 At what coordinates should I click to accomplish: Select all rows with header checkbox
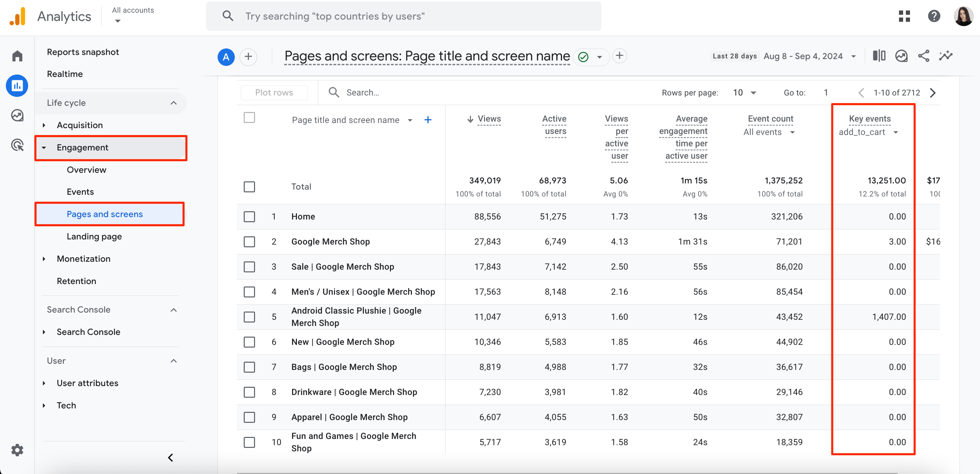[249, 118]
